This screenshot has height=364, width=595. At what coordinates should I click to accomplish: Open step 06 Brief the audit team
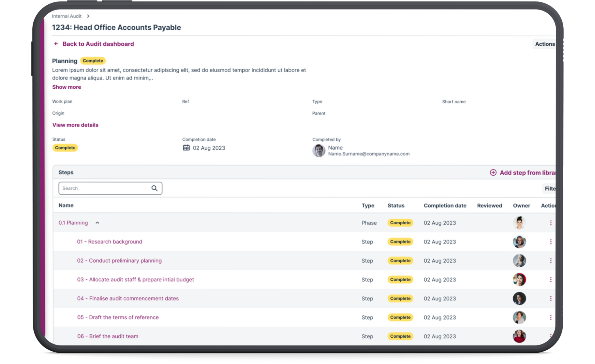coord(107,336)
